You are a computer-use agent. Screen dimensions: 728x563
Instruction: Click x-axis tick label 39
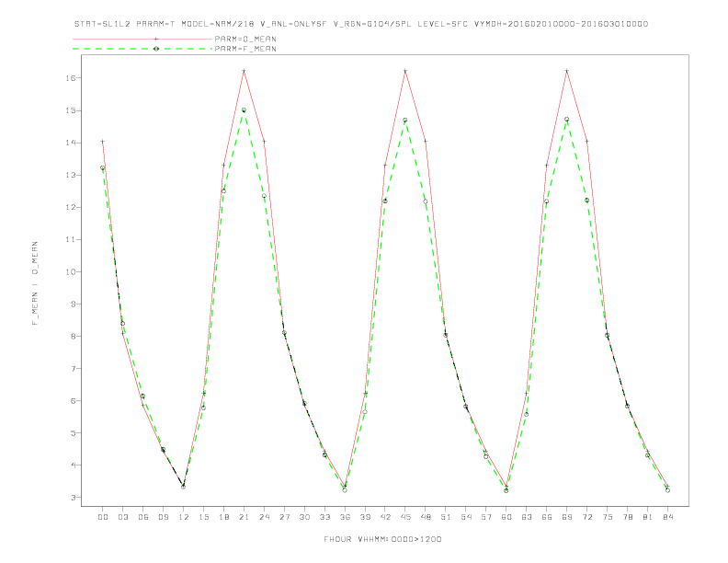pos(365,517)
